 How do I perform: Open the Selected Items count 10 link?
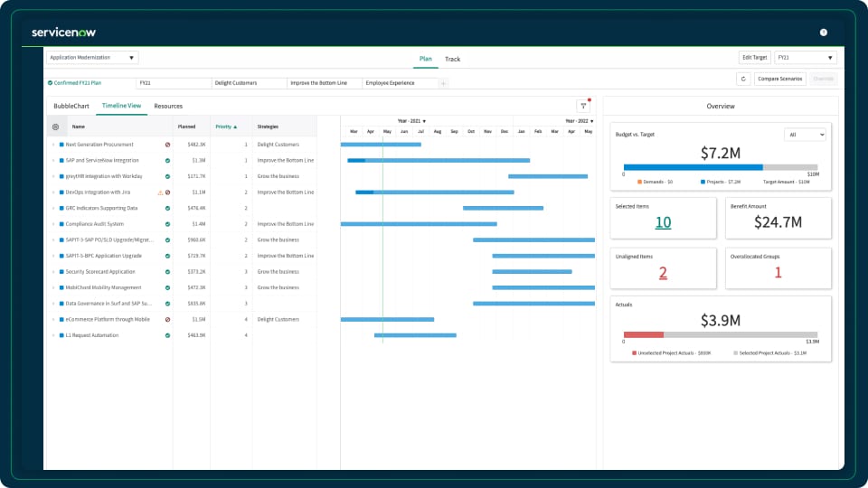pos(663,222)
